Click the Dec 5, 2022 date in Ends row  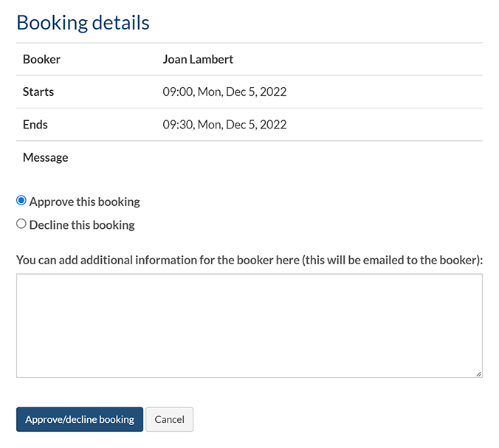click(255, 125)
